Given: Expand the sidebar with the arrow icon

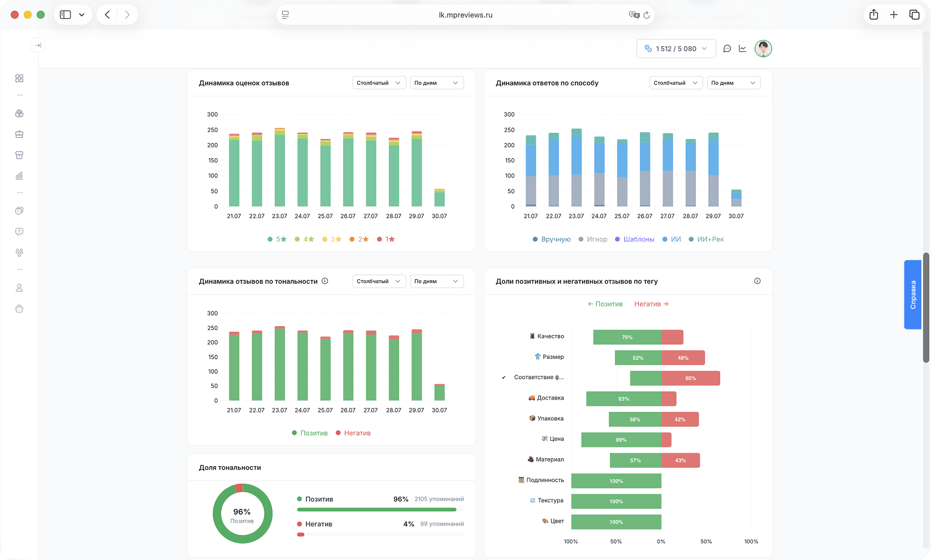Looking at the screenshot, I should click(38, 45).
